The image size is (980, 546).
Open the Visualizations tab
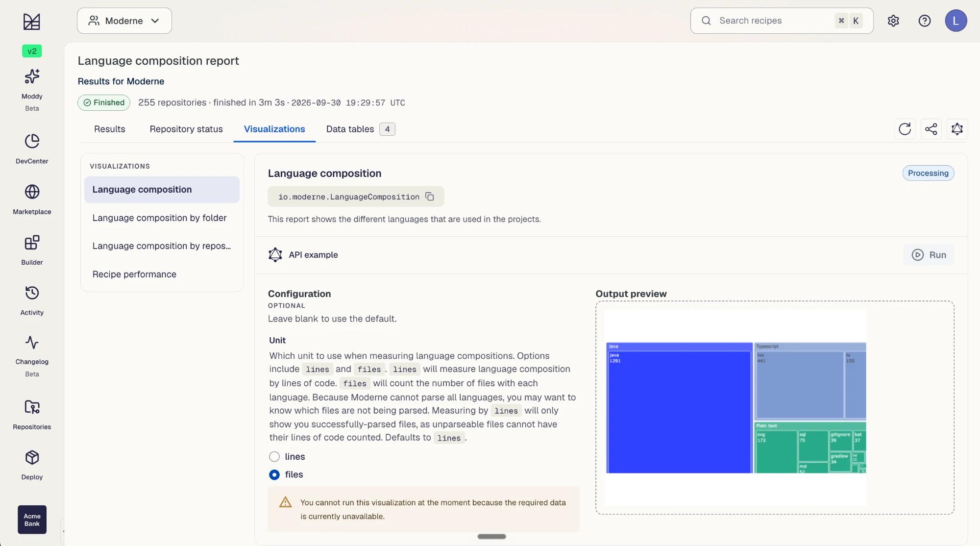pos(274,129)
